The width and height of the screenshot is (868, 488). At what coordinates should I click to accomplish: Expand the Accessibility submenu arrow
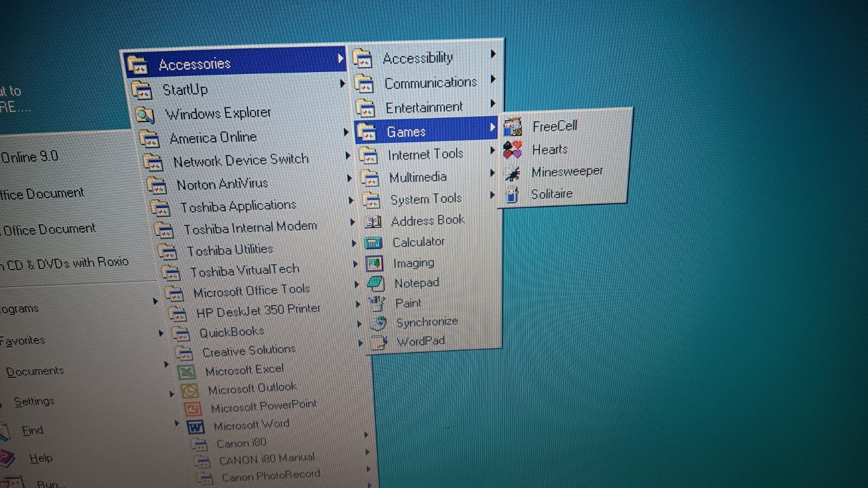coord(493,54)
